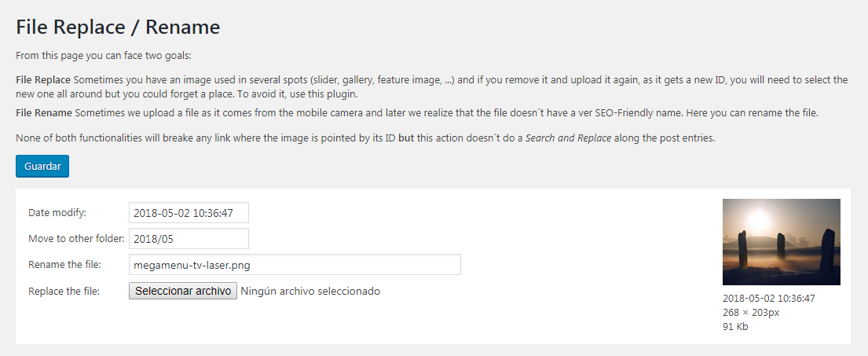This screenshot has width=868, height=356.
Task: Click the "Replace the file:" label
Action: click(64, 291)
